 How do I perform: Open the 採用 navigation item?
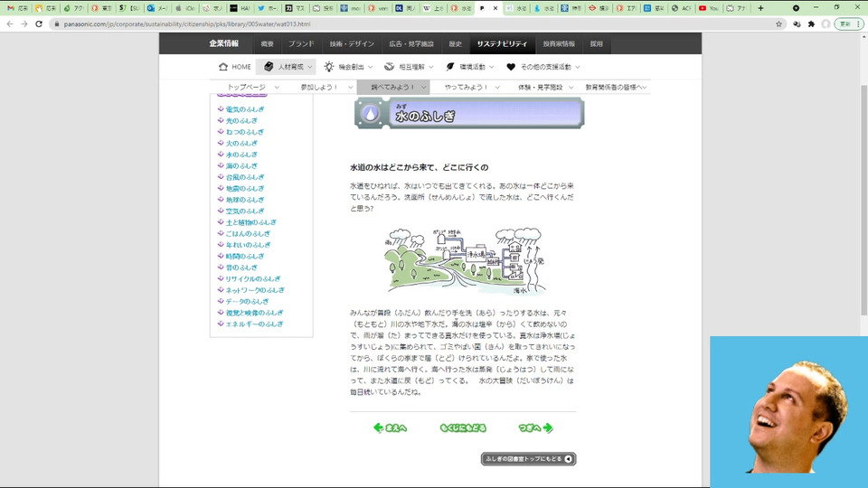click(596, 43)
